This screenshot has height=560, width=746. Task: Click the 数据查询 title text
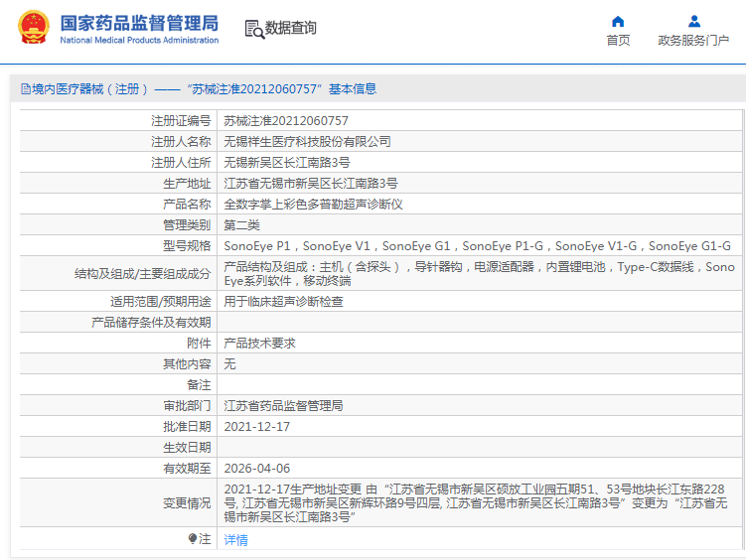[290, 28]
